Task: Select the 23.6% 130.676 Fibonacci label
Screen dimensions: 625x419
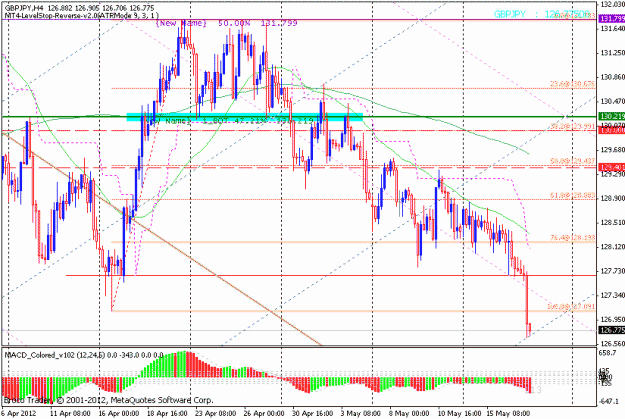Action: pyautogui.click(x=573, y=84)
